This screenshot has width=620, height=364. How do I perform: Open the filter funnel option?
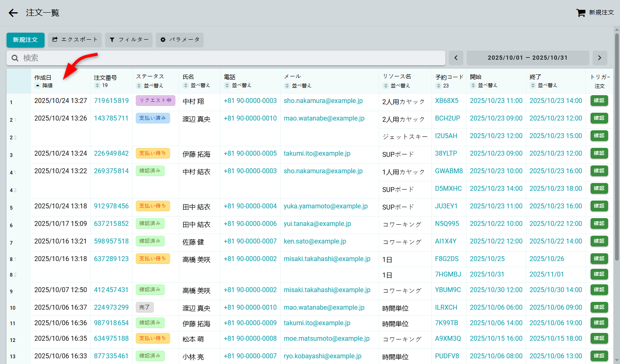click(129, 40)
